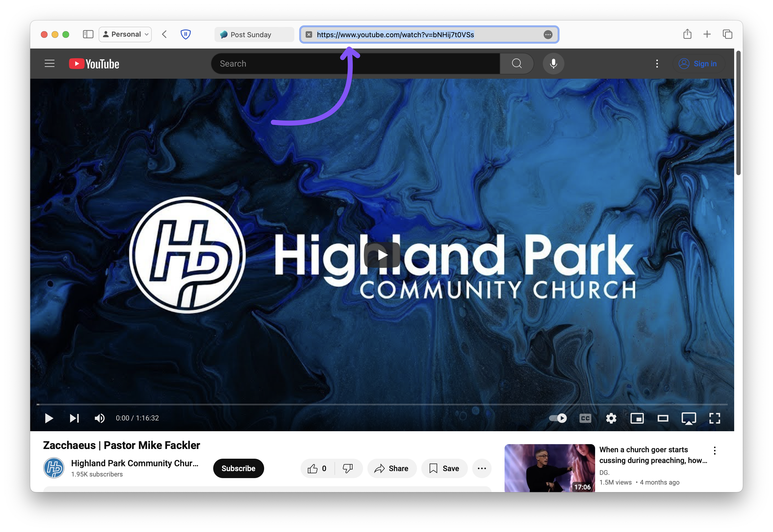The height and width of the screenshot is (532, 773).
Task: Switch to the Post Sunday tab
Action: [254, 35]
